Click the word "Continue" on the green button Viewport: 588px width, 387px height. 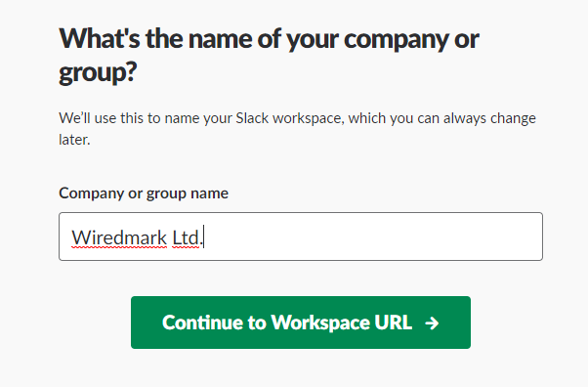(x=202, y=322)
